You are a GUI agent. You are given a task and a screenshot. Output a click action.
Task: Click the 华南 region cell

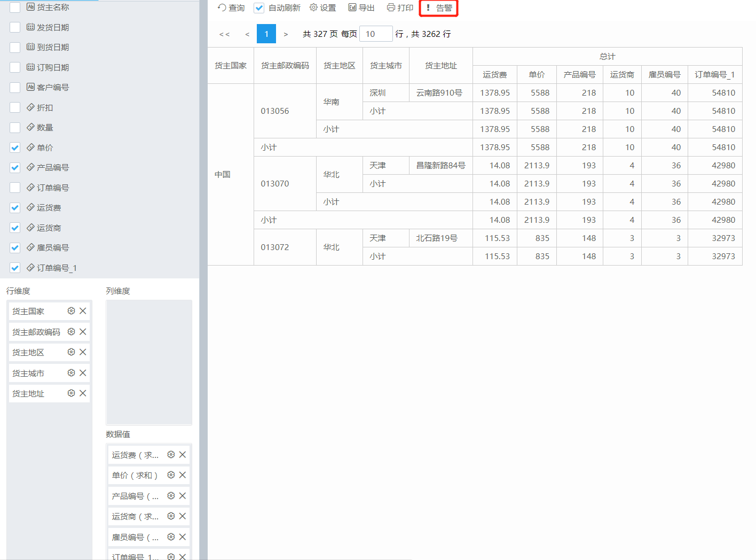[x=340, y=102]
